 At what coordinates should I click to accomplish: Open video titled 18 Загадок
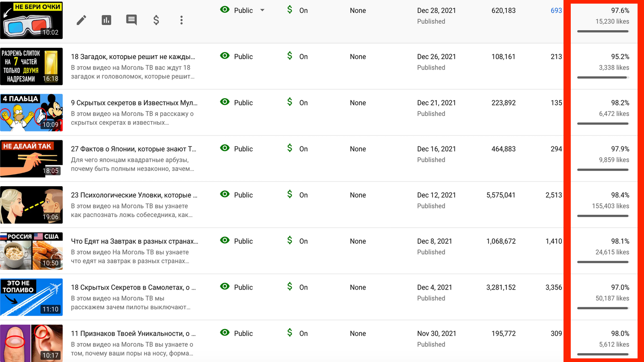[133, 57]
